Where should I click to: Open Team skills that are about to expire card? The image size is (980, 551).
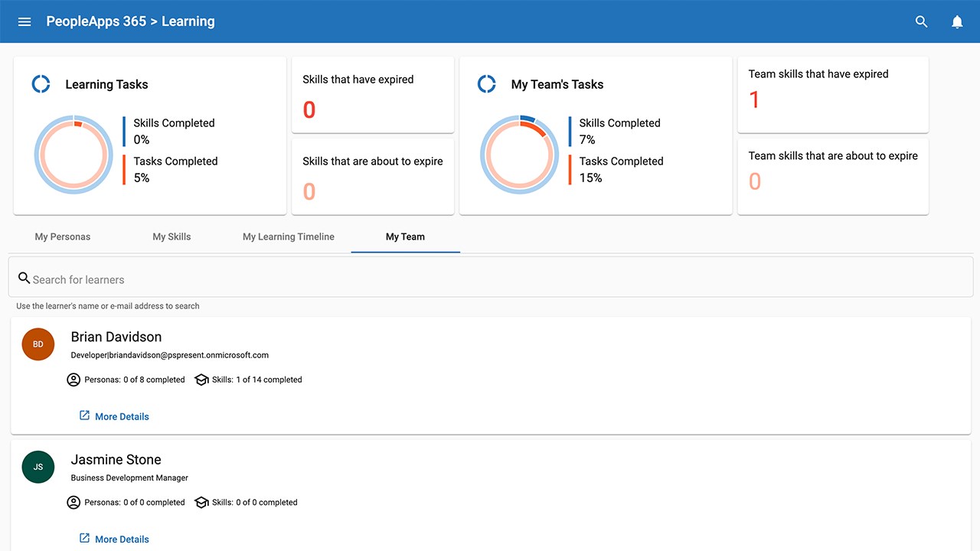pyautogui.click(x=833, y=176)
